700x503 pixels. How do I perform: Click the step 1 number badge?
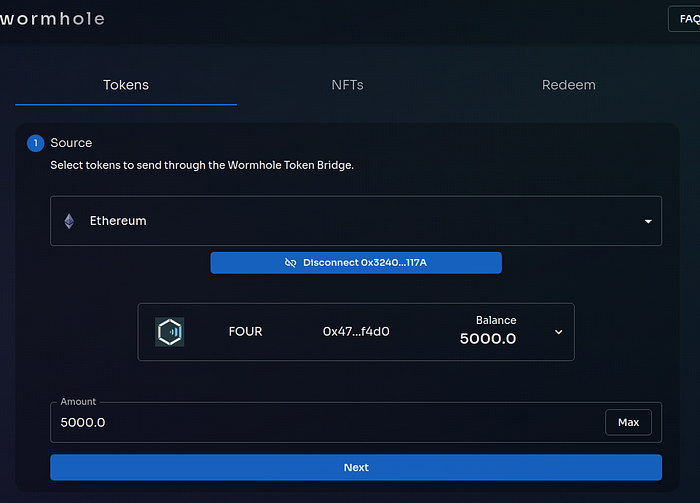coord(36,143)
